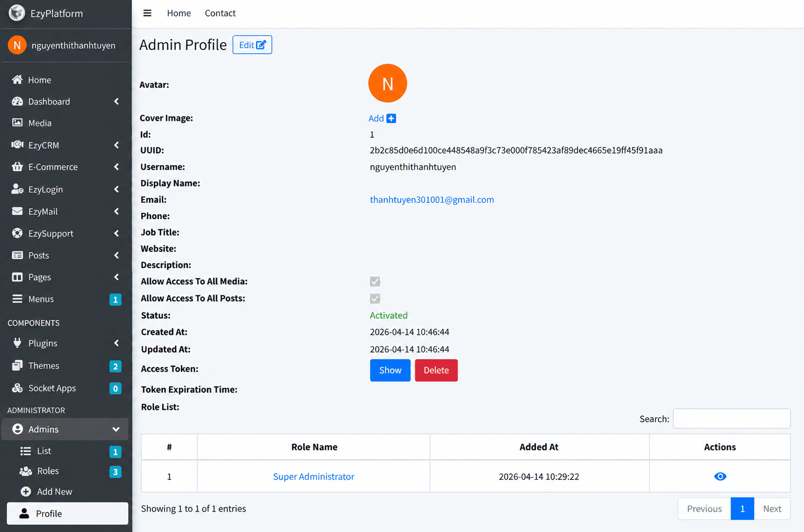View Super Administrator role via eye icon
The width and height of the screenshot is (804, 532).
pos(720,476)
